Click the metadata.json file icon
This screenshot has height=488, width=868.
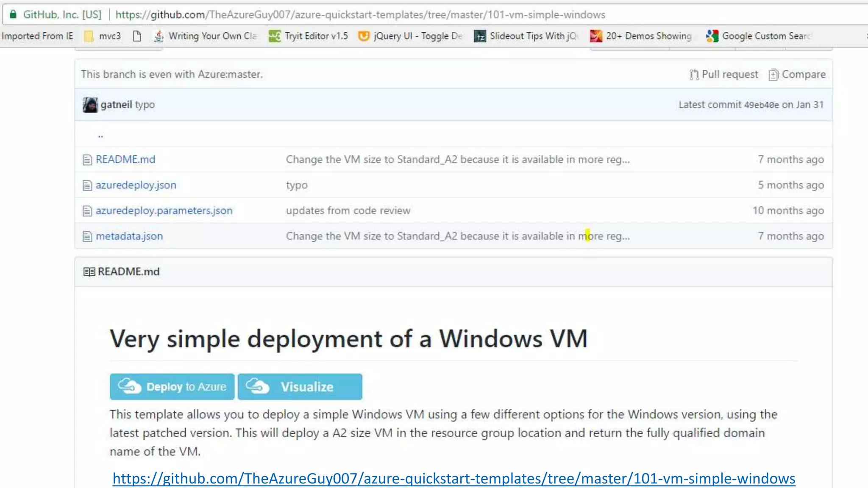point(87,236)
